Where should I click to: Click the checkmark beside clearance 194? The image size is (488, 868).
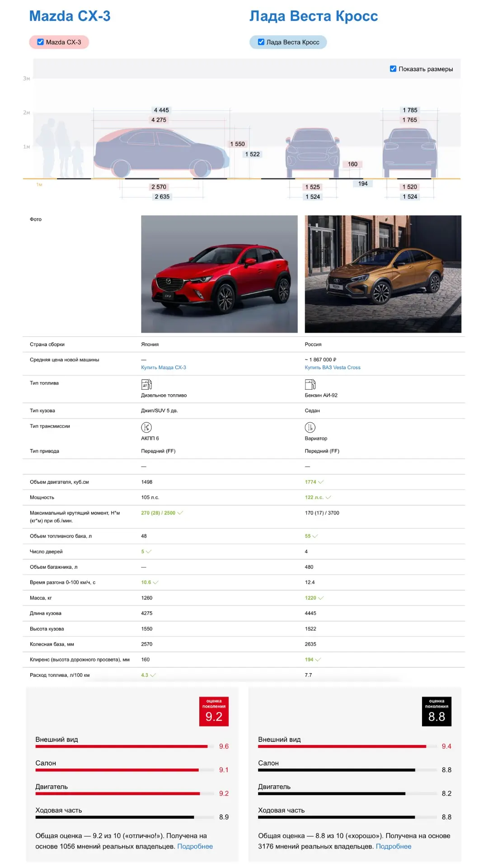[x=318, y=660]
